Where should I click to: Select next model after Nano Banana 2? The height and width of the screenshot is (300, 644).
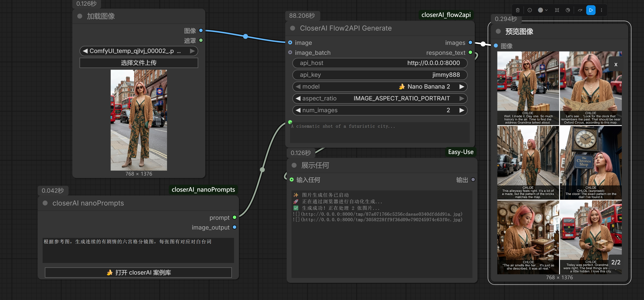tap(462, 87)
